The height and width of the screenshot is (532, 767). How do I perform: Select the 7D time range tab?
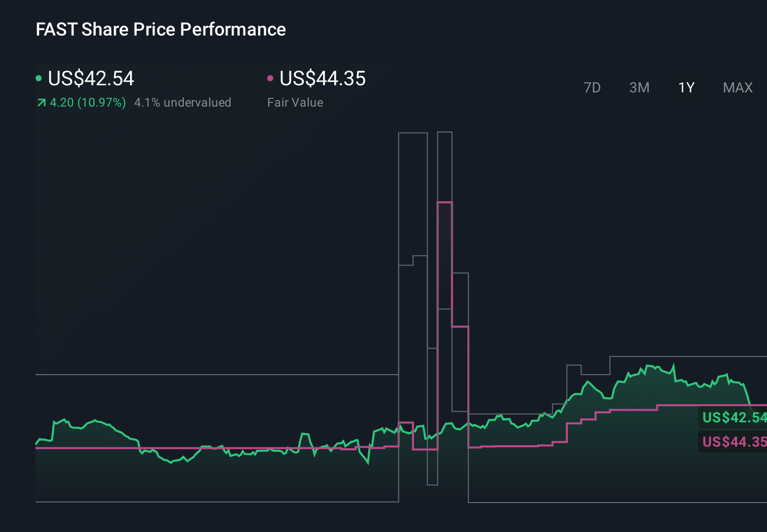pyautogui.click(x=592, y=87)
